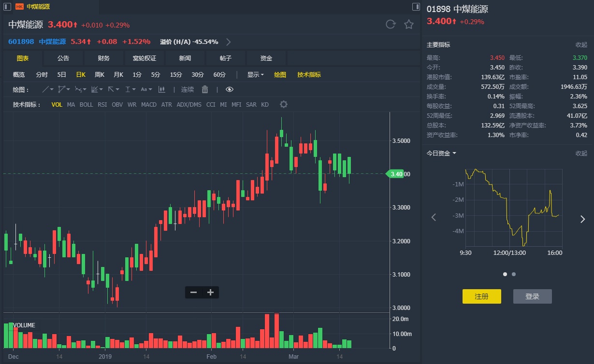The width and height of the screenshot is (594, 364).
Task: Toggle KD indicator
Action: click(265, 105)
